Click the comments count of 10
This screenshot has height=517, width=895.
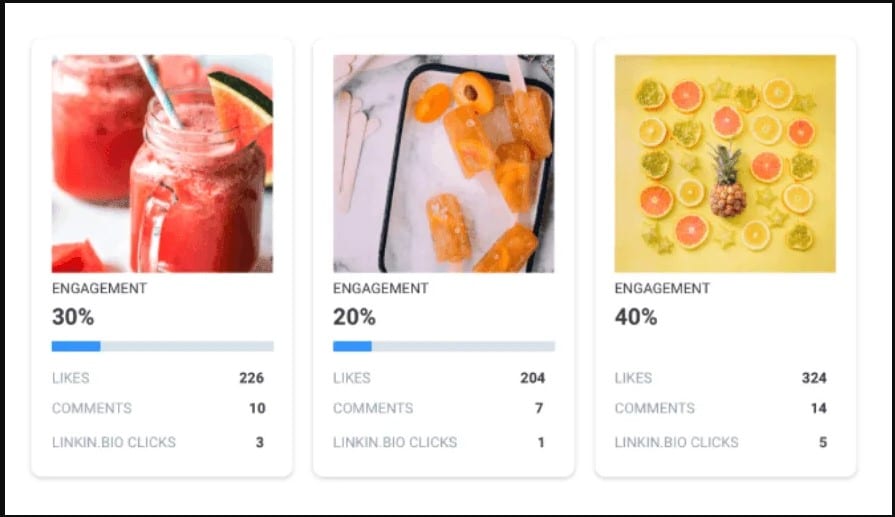point(257,408)
